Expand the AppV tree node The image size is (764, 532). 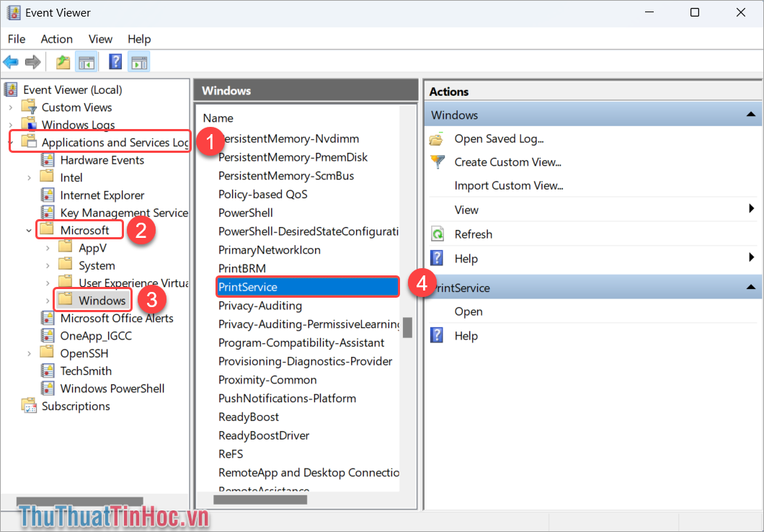click(48, 248)
